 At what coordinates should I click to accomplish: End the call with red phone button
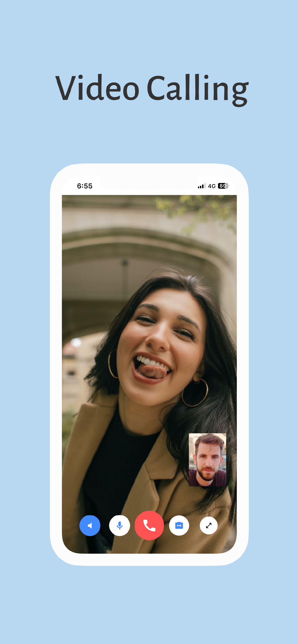point(149,525)
